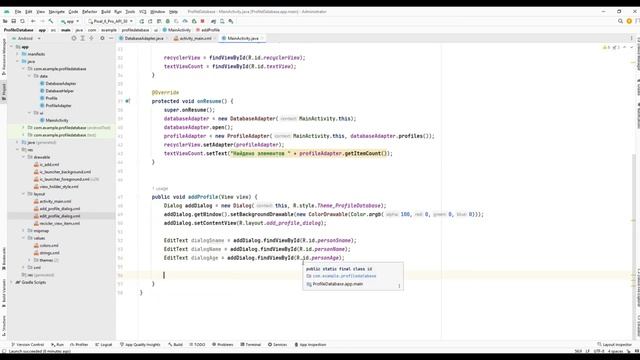
Task: Click the red Stop button in toolbar
Action: pos(202,21)
